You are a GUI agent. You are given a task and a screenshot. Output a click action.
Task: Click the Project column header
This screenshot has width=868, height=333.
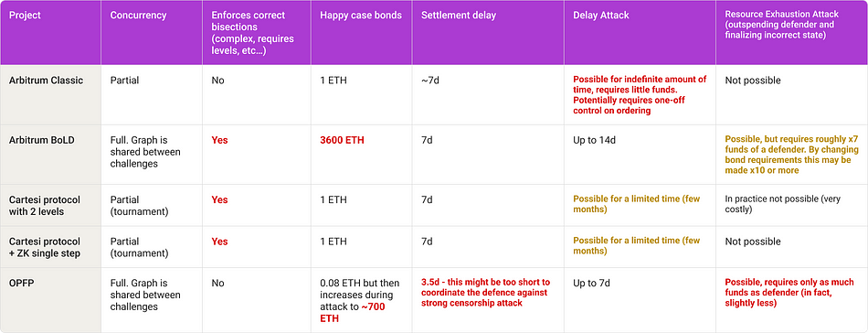pyautogui.click(x=25, y=16)
